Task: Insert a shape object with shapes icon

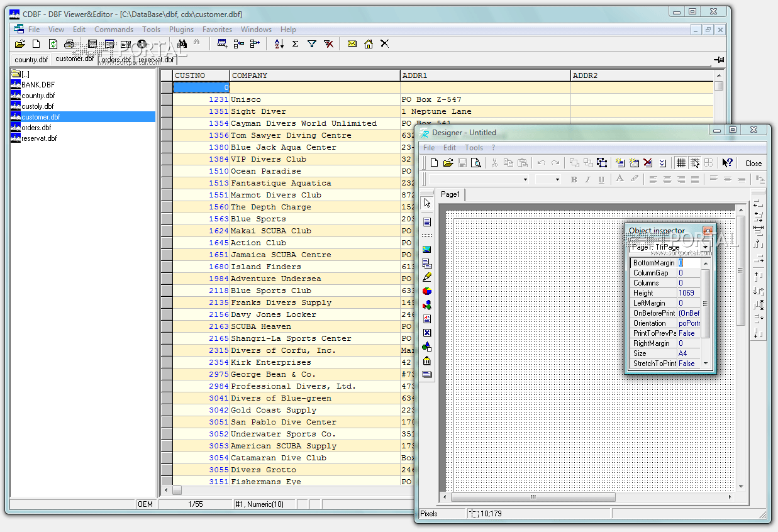Action: pyautogui.click(x=427, y=346)
